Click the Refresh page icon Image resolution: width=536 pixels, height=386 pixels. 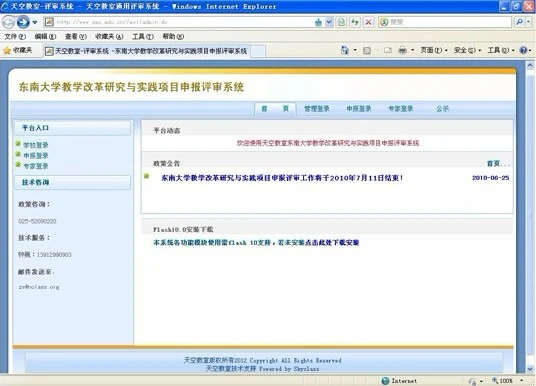click(x=355, y=22)
